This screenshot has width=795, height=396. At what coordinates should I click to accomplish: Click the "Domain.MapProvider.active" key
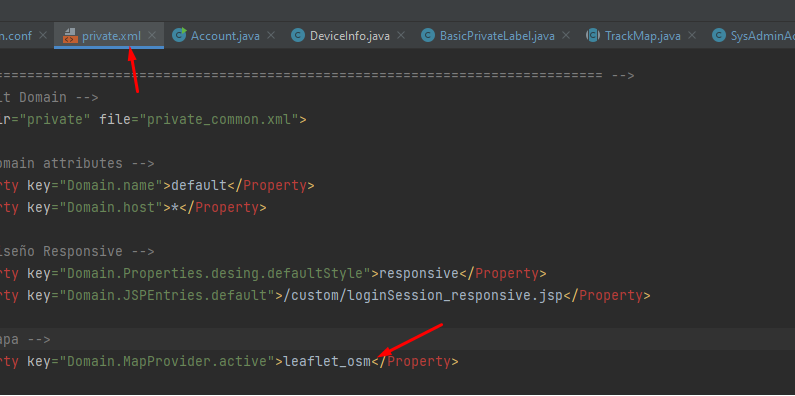[x=167, y=362]
